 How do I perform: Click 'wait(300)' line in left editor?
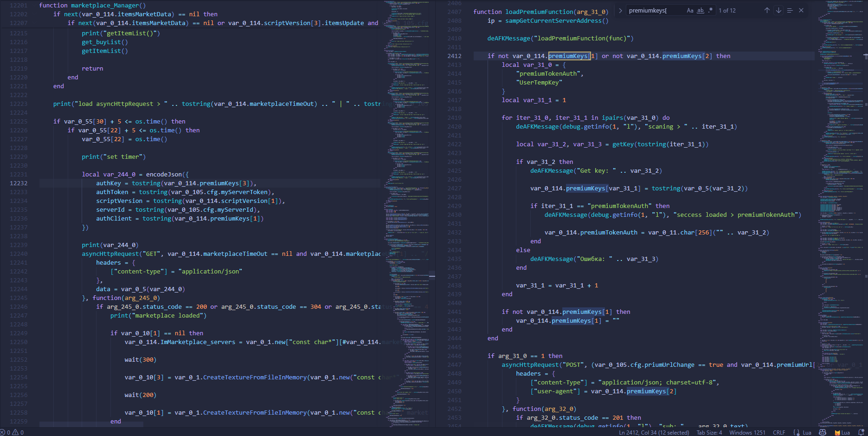(x=140, y=359)
